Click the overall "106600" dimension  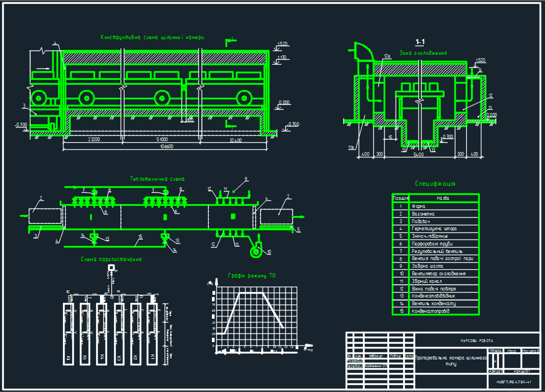click(x=166, y=147)
